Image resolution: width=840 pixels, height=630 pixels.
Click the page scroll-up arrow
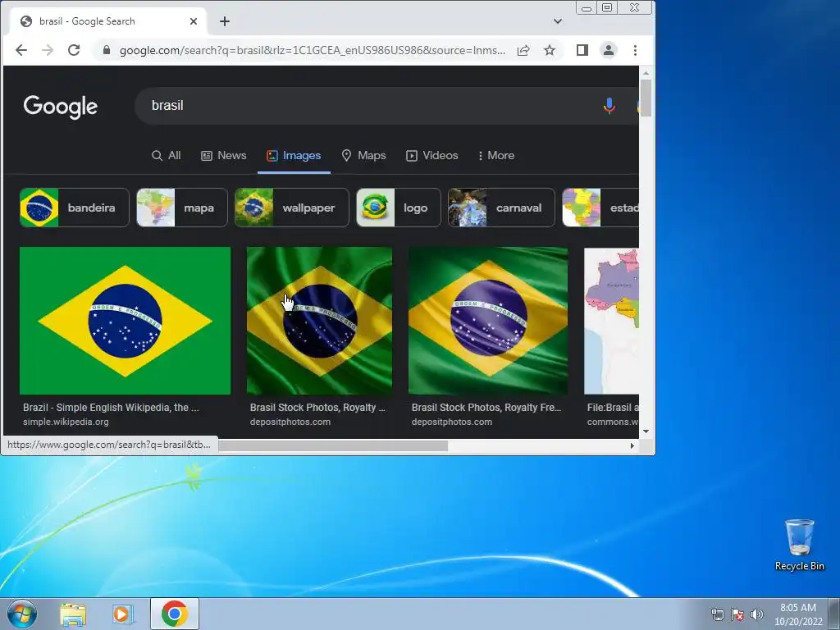646,73
